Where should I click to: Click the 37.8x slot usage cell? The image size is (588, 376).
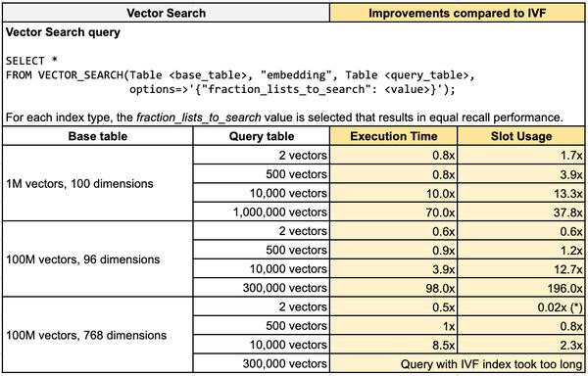[521, 211]
